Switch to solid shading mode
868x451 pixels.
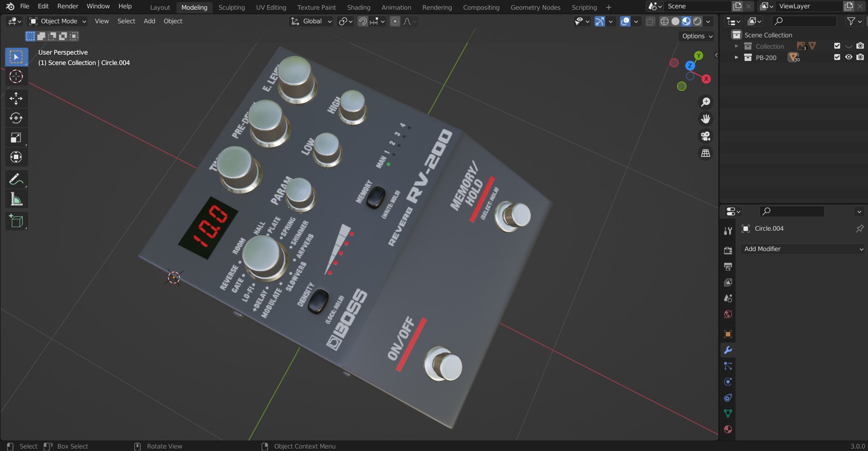(675, 21)
